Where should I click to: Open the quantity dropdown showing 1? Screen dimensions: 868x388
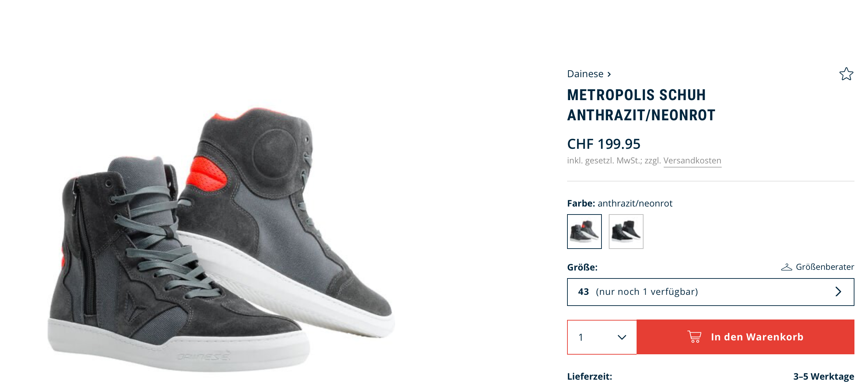coord(601,337)
